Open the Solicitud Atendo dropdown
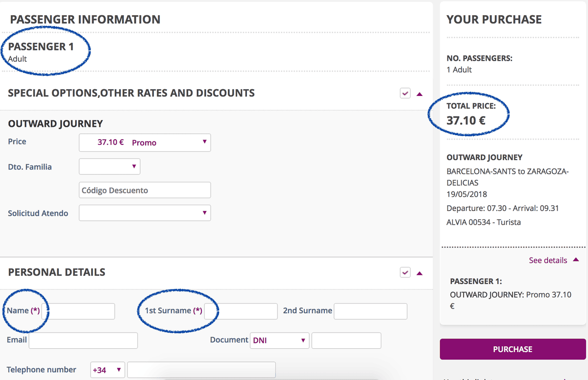The width and height of the screenshot is (588, 380). (x=145, y=213)
